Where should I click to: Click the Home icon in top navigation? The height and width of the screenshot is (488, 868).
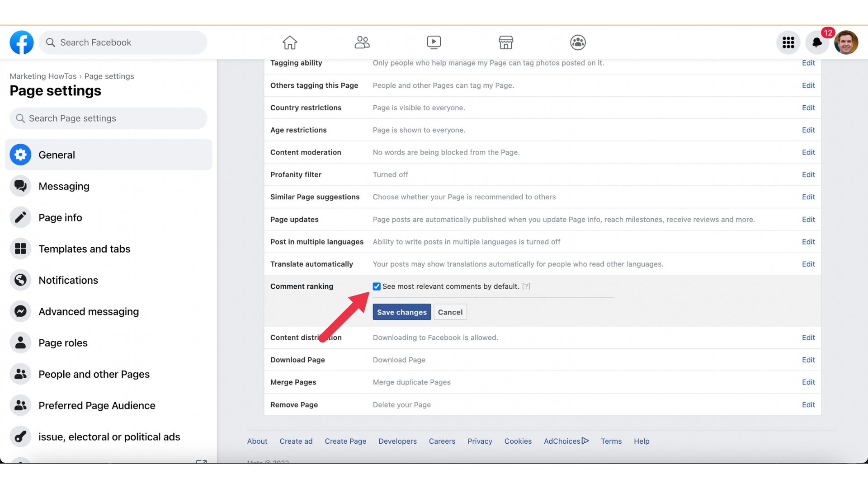tap(290, 42)
